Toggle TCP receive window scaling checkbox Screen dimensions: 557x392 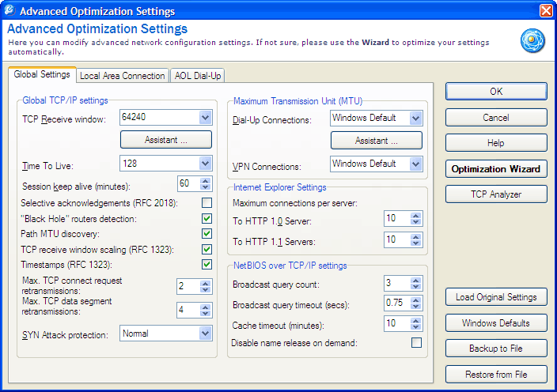(x=207, y=250)
